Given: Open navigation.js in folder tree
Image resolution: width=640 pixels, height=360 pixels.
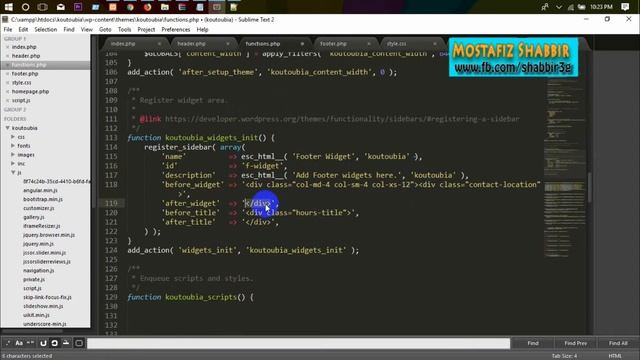Looking at the screenshot, I should click(x=38, y=270).
